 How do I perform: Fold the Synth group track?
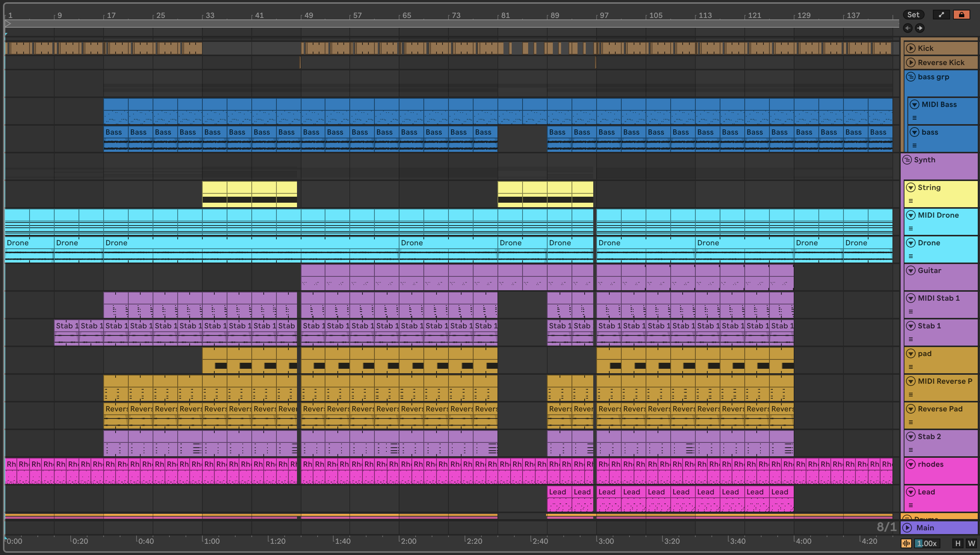tap(907, 160)
